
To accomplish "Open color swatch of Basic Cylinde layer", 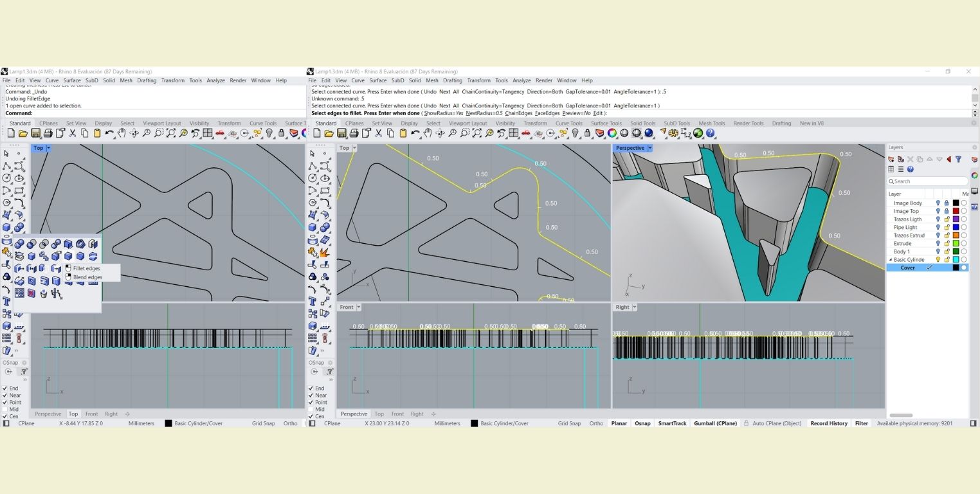I will (956, 260).
